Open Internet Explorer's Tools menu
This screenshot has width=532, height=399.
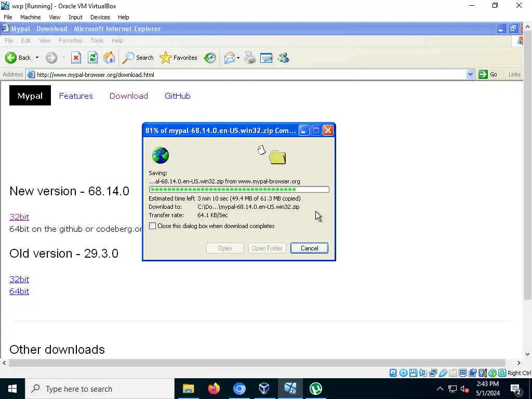pos(97,41)
